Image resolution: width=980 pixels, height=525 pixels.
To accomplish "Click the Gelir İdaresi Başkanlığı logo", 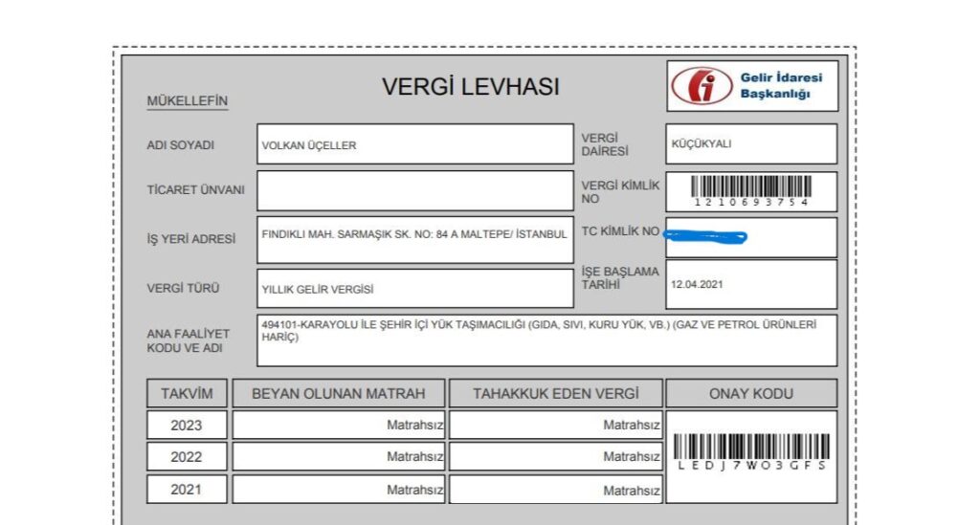I will 752,86.
